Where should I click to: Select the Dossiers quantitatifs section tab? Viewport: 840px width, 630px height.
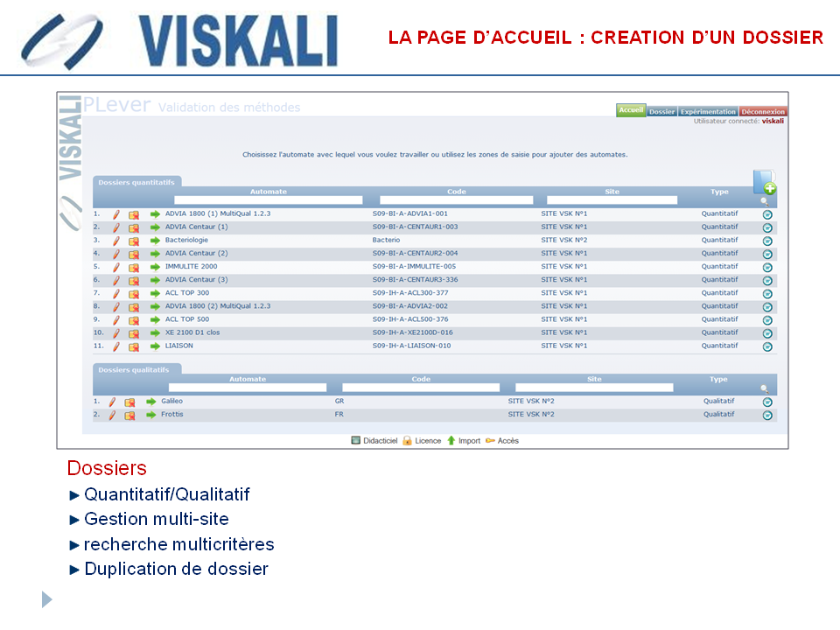click(x=136, y=182)
